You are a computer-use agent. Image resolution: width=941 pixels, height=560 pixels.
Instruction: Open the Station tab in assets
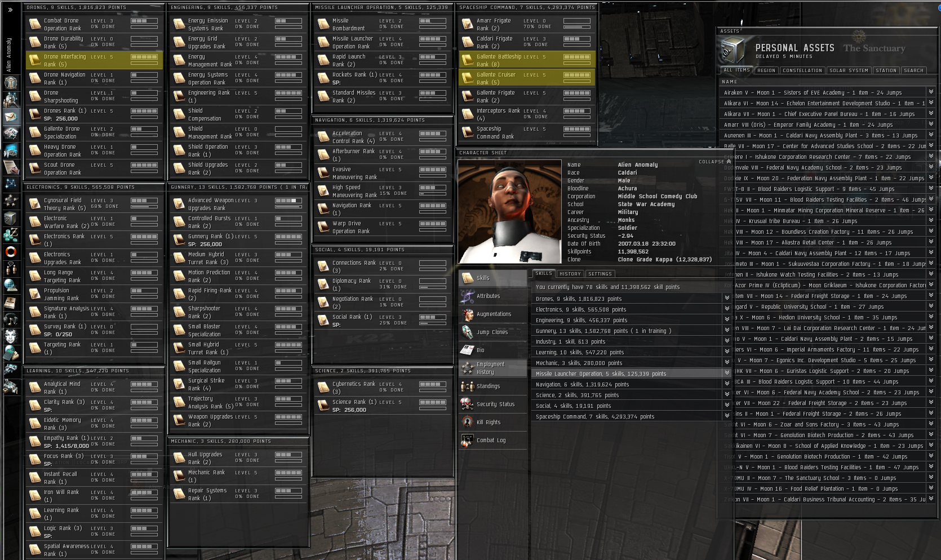(886, 70)
